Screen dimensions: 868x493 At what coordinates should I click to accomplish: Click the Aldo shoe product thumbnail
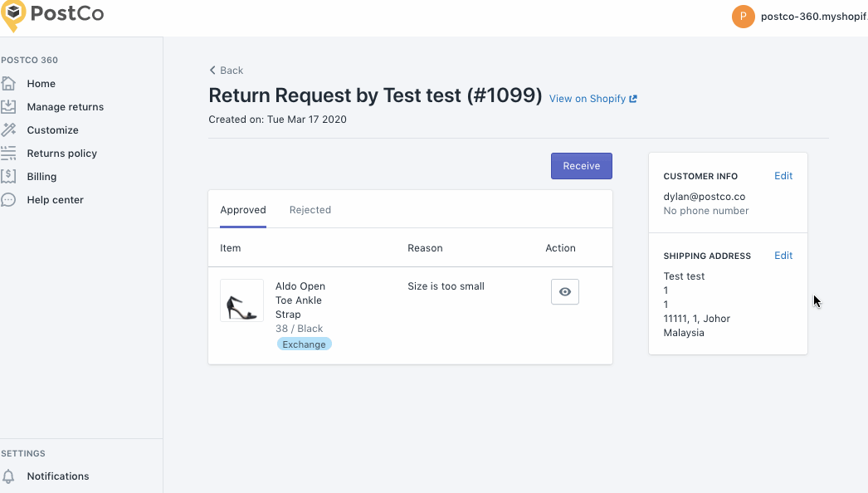click(x=242, y=300)
